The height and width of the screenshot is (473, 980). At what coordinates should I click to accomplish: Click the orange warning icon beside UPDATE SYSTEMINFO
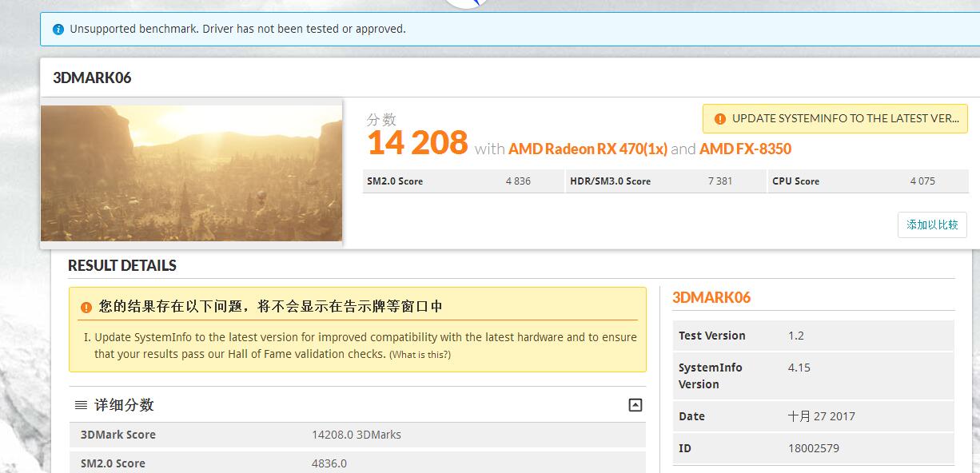[x=719, y=119]
